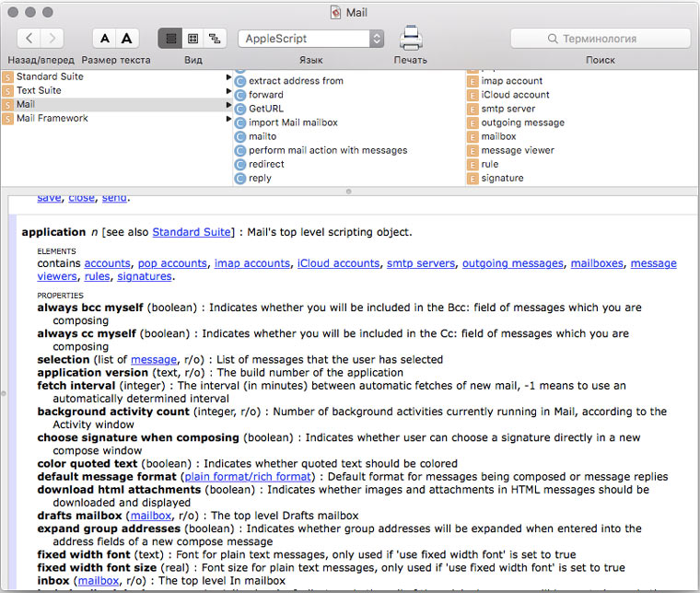The width and height of the screenshot is (700, 593).
Task: Expand the Mail suite arrow
Action: coord(228,104)
